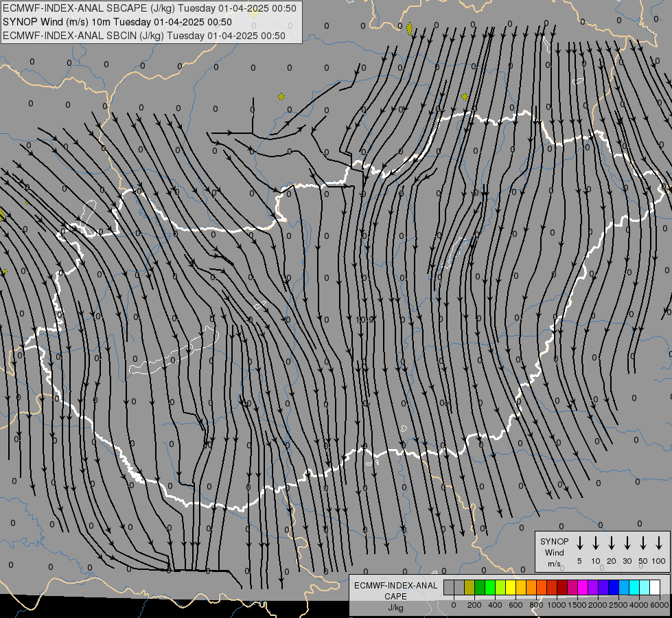
Task: Select the white CAPE legend swatch
Action: (x=655, y=587)
